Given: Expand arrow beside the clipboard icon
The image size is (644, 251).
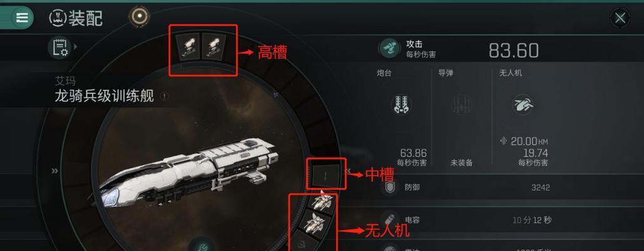Looking at the screenshot, I should (x=76, y=47).
